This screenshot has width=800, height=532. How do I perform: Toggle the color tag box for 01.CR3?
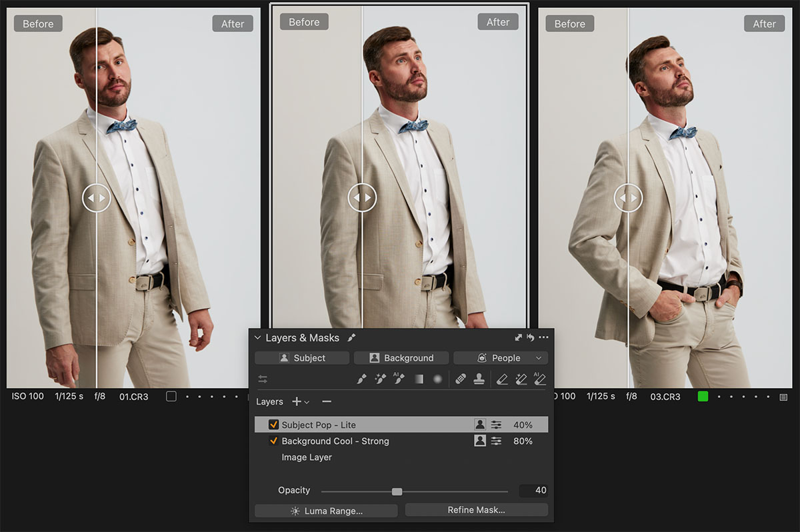pyautogui.click(x=171, y=397)
